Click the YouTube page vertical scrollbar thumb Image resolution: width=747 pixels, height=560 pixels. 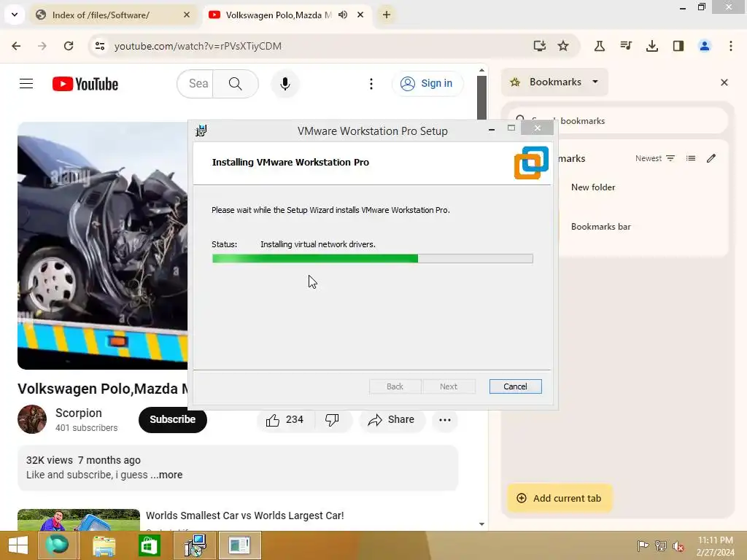(481, 98)
